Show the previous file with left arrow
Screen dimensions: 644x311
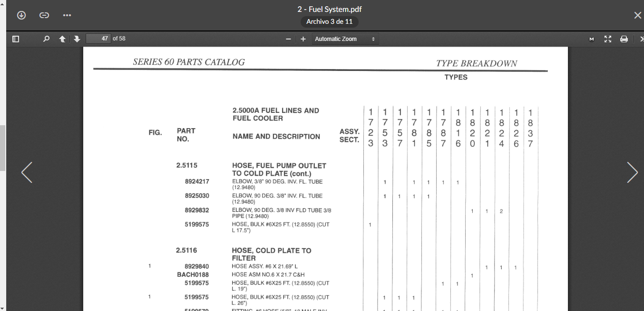[27, 172]
